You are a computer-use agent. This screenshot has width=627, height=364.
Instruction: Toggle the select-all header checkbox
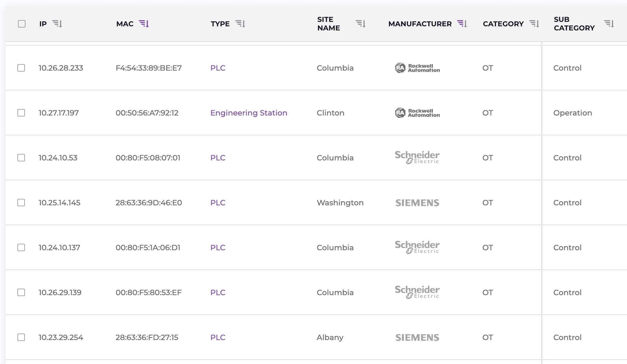[x=22, y=24]
